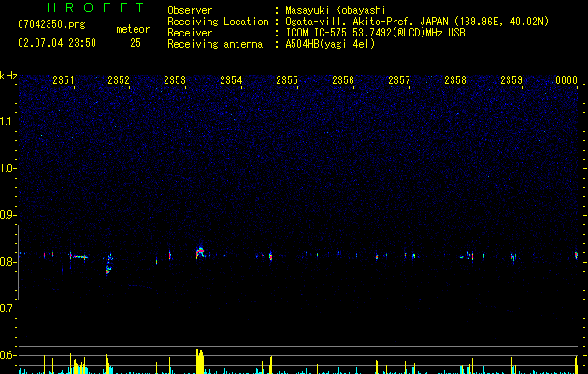Click the 'Receiver' label

click(190, 33)
